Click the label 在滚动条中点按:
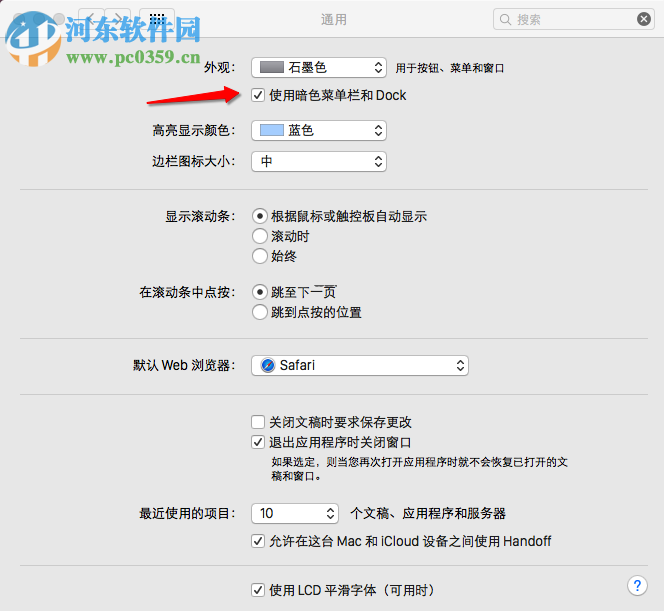Screen dimensions: 664x611 [187, 292]
